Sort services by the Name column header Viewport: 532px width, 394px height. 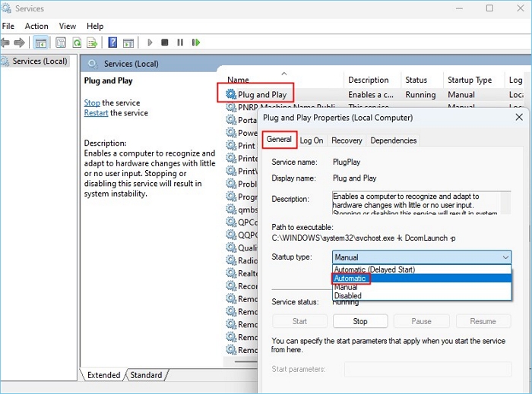[238, 80]
